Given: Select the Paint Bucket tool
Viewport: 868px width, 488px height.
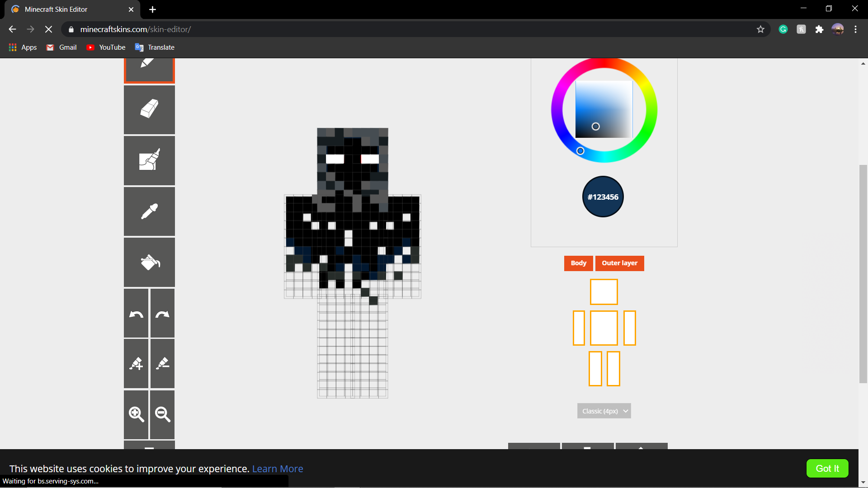Looking at the screenshot, I should [149, 262].
